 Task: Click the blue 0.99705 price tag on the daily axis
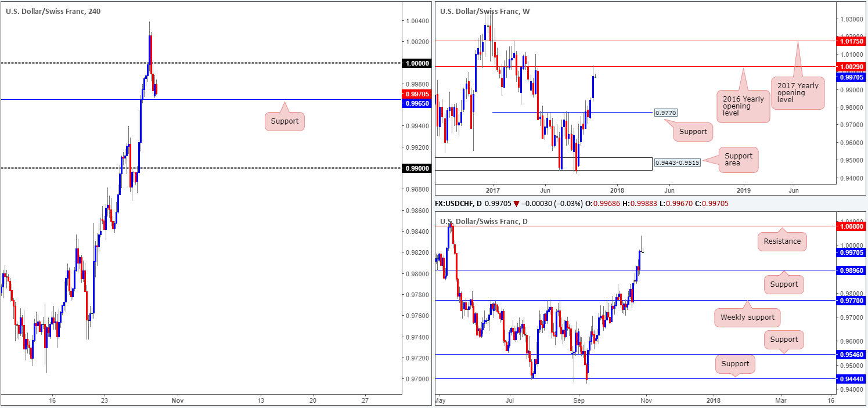[x=851, y=252]
